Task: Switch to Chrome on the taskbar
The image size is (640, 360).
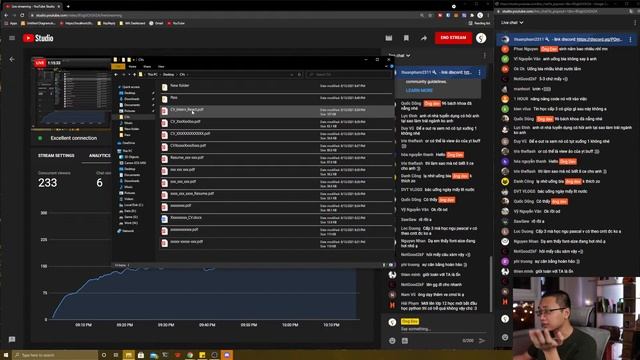Action: coord(190,355)
